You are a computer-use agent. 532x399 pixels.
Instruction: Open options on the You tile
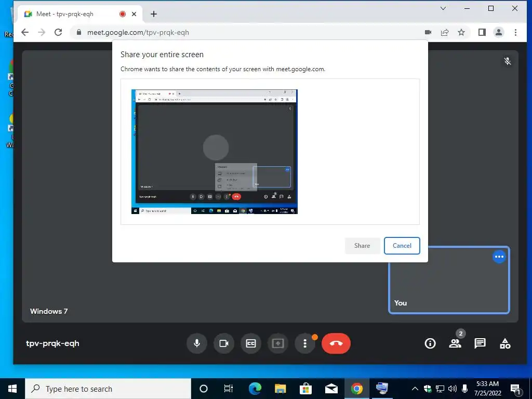click(x=499, y=257)
